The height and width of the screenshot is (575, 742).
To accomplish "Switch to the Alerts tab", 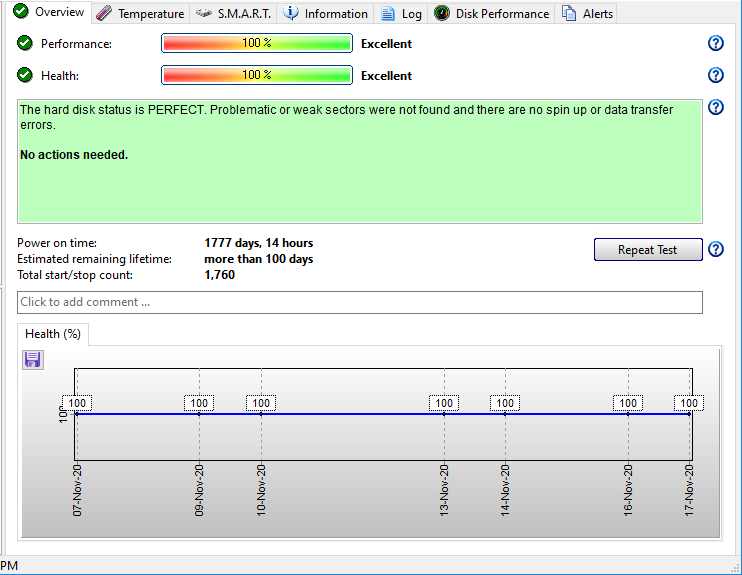I will point(587,14).
